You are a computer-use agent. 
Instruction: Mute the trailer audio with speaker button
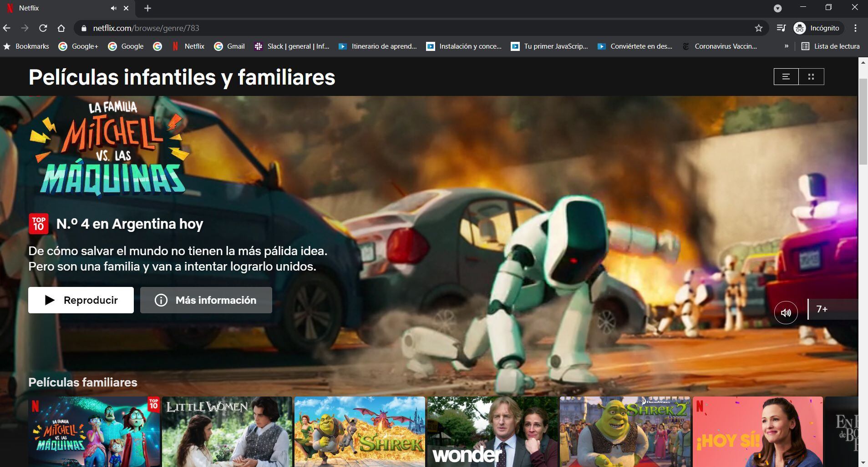[x=786, y=313]
